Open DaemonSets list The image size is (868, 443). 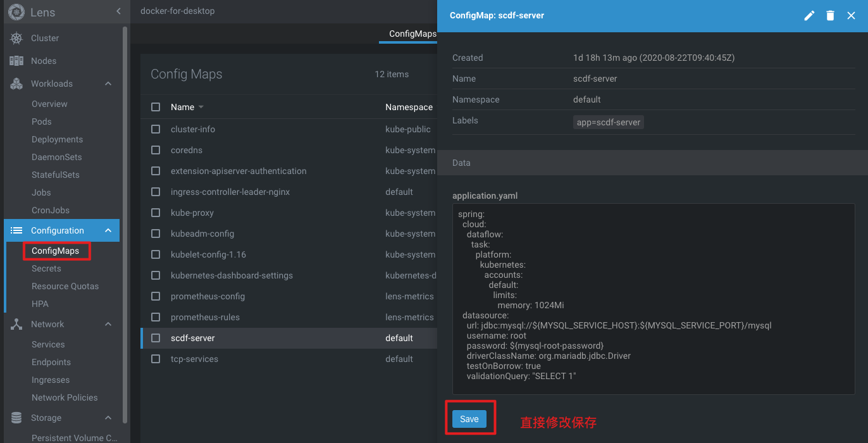pyautogui.click(x=57, y=157)
